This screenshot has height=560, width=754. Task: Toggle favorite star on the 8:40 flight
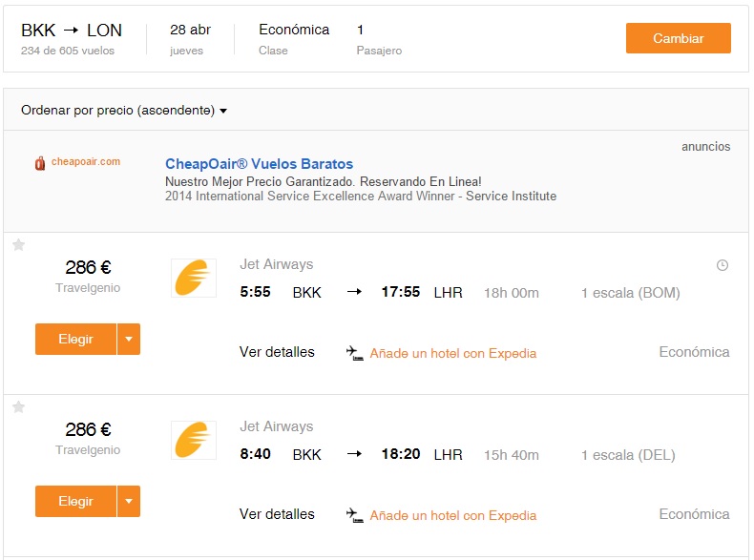tap(18, 407)
